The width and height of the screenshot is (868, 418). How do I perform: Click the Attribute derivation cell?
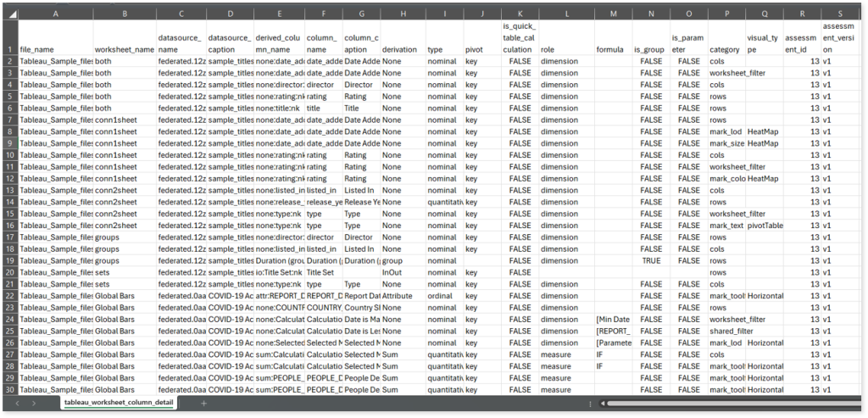click(x=403, y=296)
